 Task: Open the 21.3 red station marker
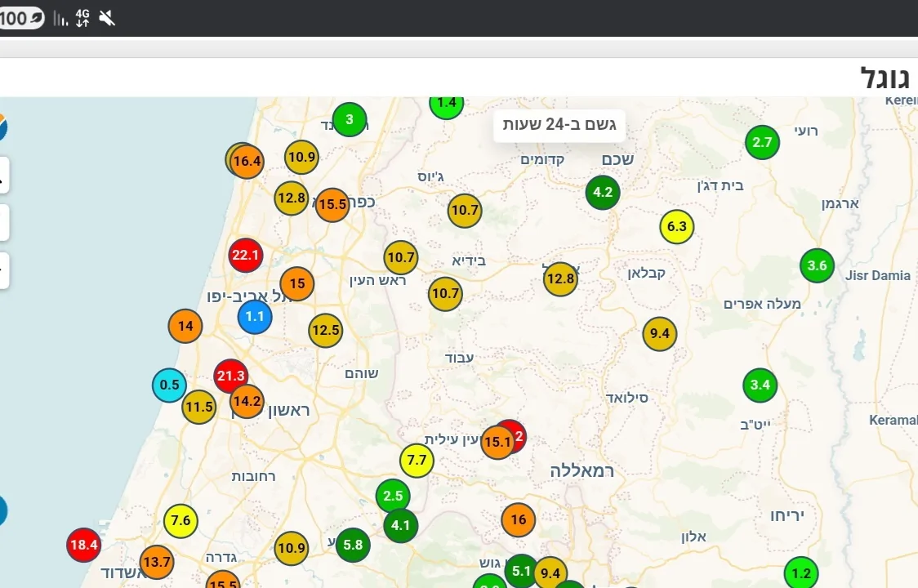tap(229, 376)
